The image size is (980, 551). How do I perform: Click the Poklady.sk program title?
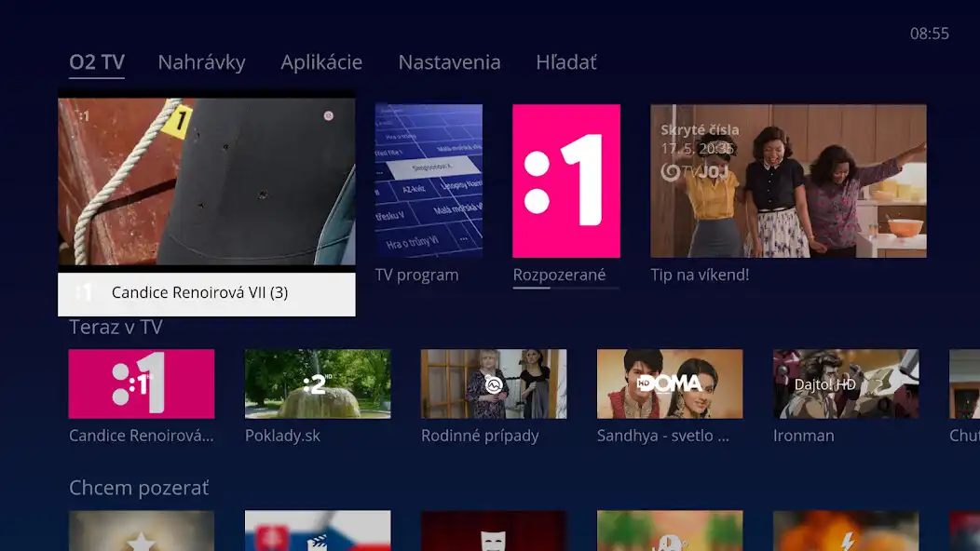[x=282, y=436]
